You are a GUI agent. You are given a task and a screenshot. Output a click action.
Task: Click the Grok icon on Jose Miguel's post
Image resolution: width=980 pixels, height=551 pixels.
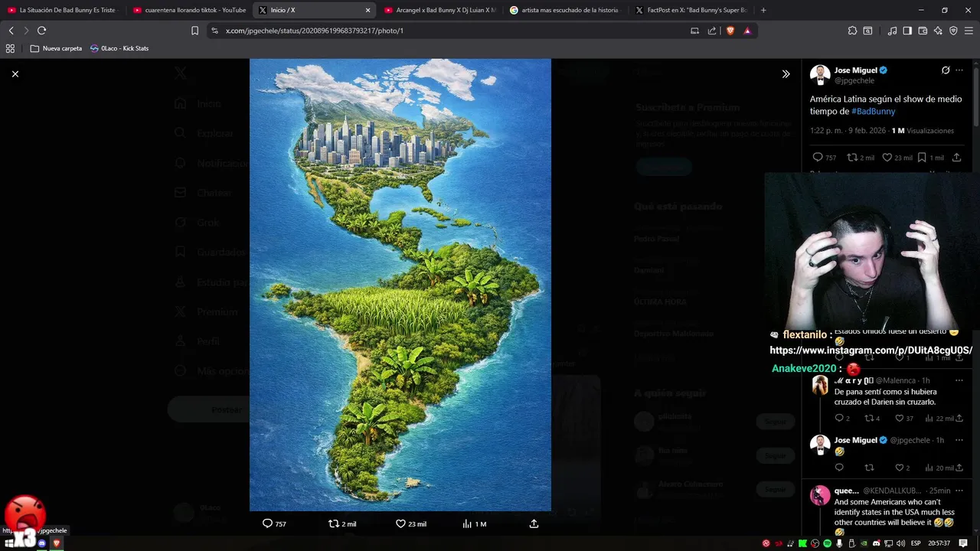point(946,70)
